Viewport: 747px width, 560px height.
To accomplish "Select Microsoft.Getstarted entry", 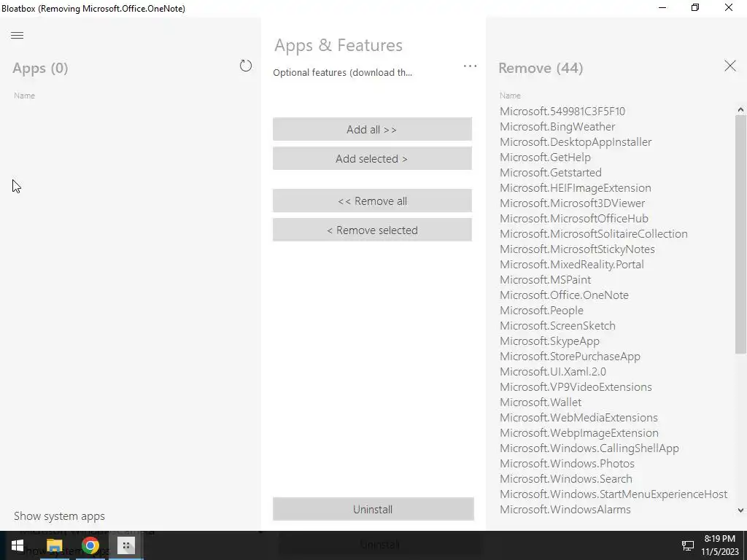I will [x=550, y=172].
